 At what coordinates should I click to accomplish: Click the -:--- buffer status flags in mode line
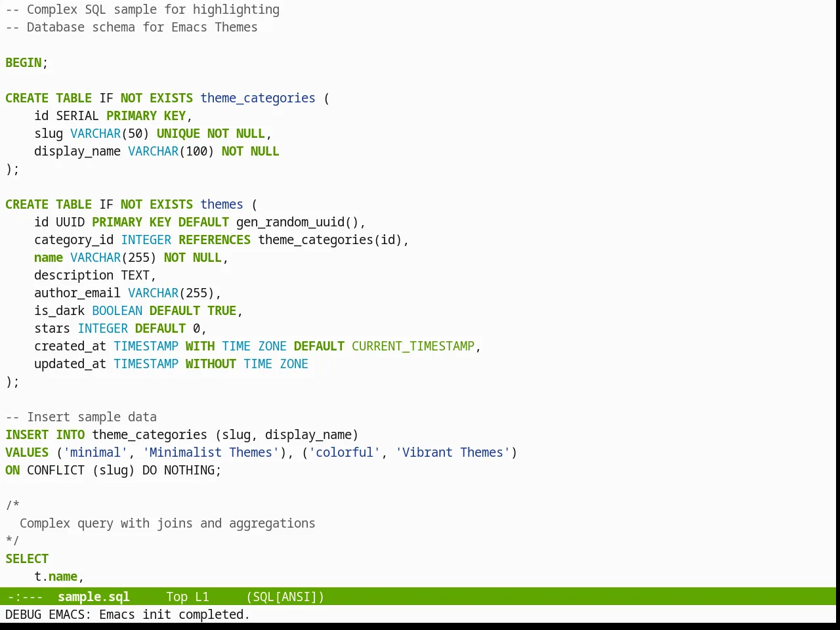(x=25, y=597)
